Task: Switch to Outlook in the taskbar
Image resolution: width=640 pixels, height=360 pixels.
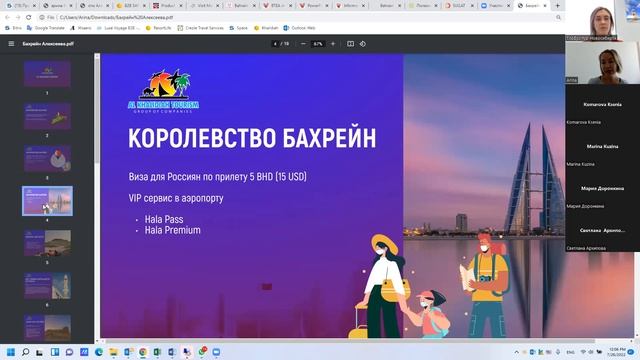Action: 128,352
